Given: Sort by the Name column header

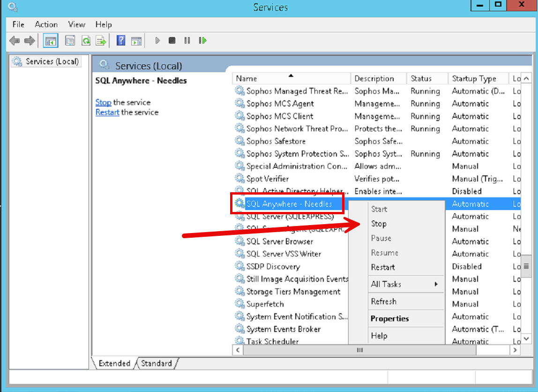Looking at the screenshot, I should pyautogui.click(x=291, y=78).
